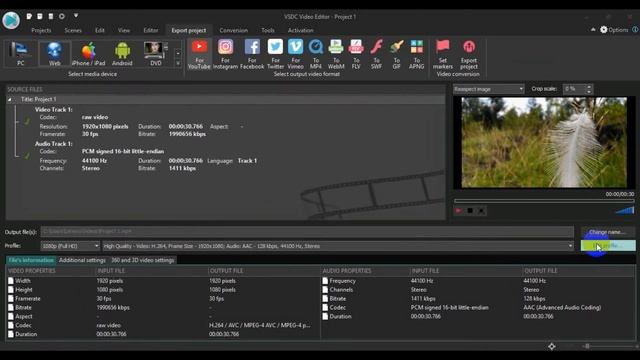This screenshot has height=360, width=640.
Task: Play the preview video
Action: pyautogui.click(x=458, y=211)
